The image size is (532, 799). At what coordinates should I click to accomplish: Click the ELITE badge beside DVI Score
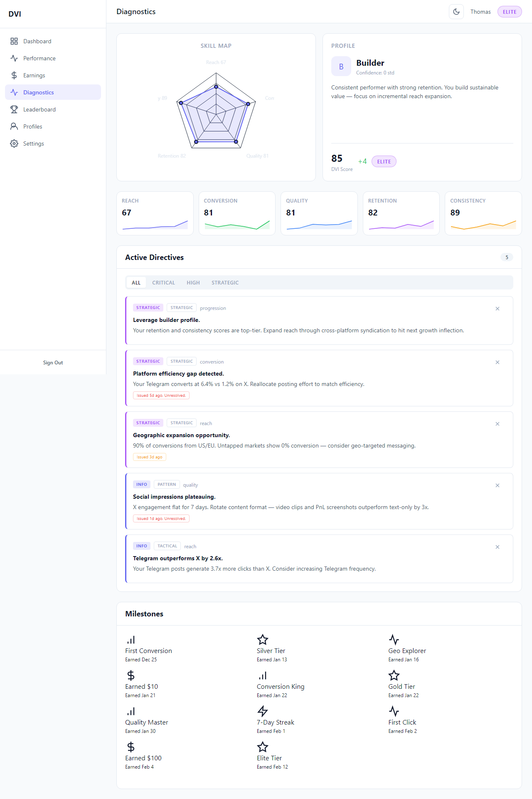tap(384, 161)
